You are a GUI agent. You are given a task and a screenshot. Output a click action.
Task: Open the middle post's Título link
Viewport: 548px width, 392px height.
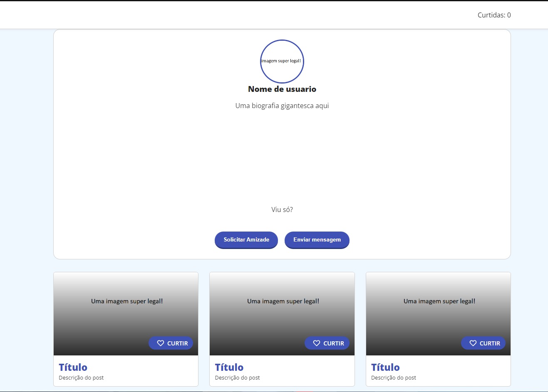point(229,367)
